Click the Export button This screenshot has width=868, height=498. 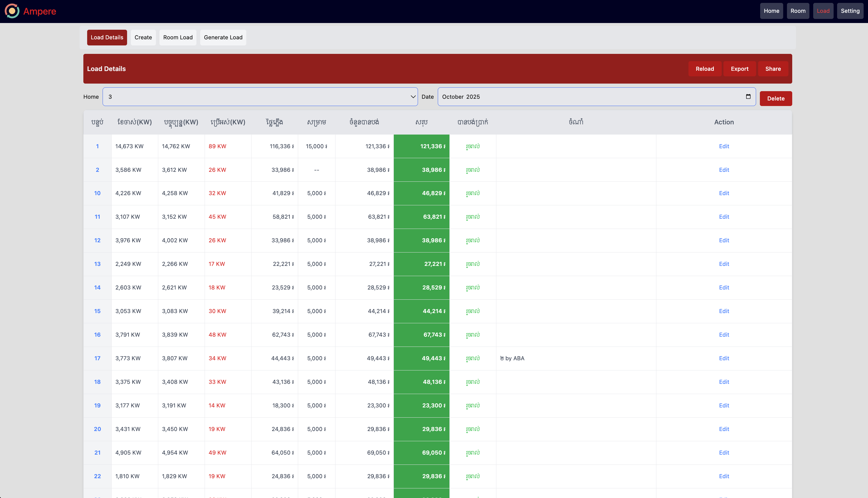click(x=739, y=69)
